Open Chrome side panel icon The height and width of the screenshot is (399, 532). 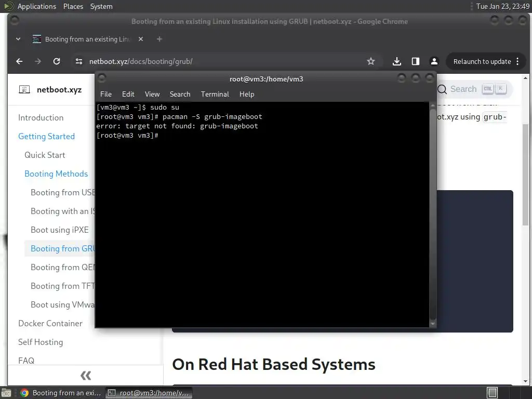[x=415, y=61]
